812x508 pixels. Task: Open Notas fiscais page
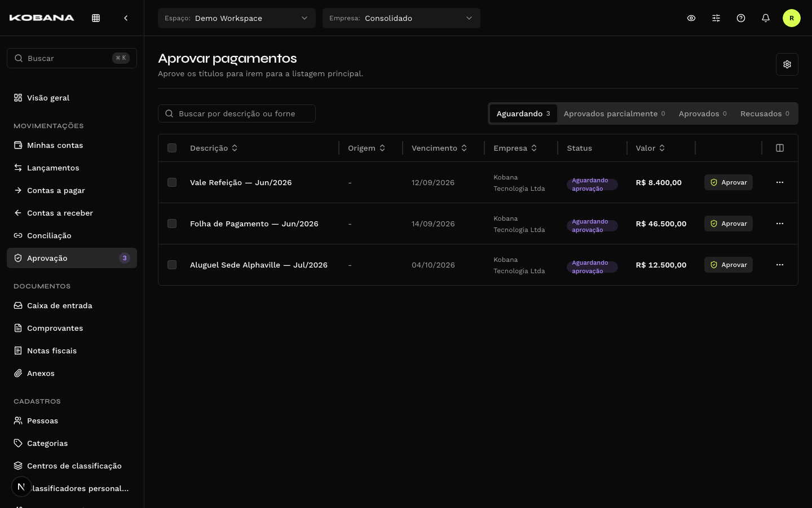(x=72, y=351)
